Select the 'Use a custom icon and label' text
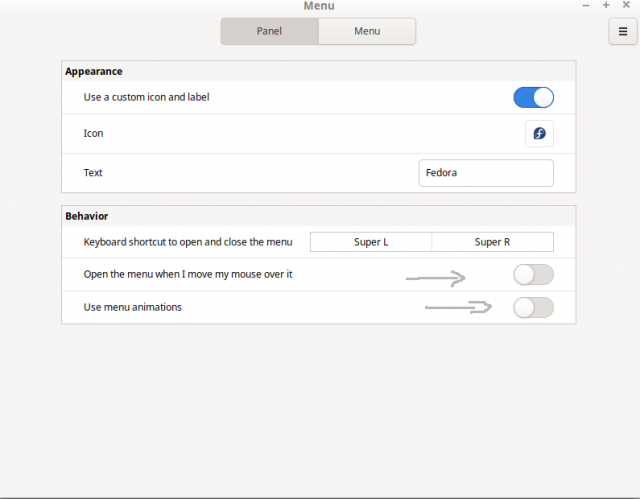This screenshot has width=640, height=499. pos(147,97)
